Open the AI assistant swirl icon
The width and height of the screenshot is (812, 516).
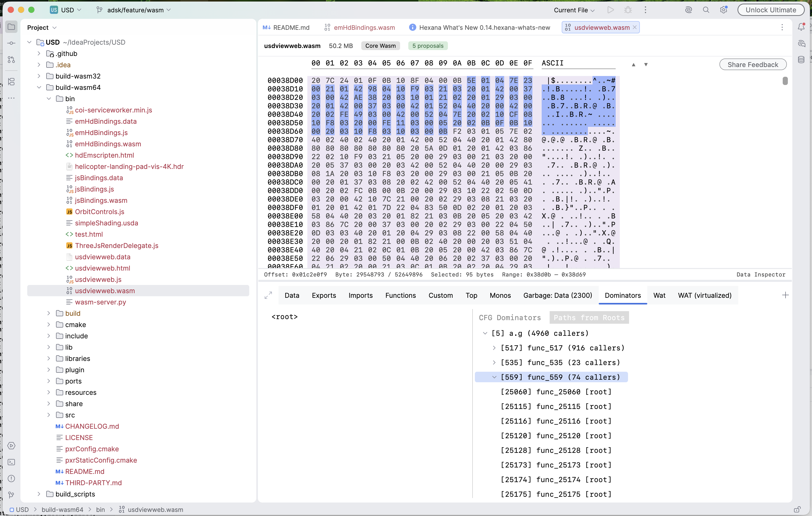(689, 10)
